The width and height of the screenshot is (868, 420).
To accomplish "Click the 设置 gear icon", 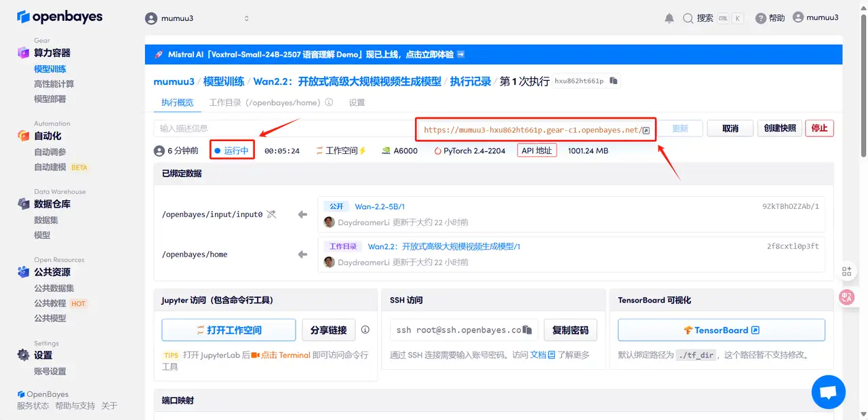I will click(23, 355).
